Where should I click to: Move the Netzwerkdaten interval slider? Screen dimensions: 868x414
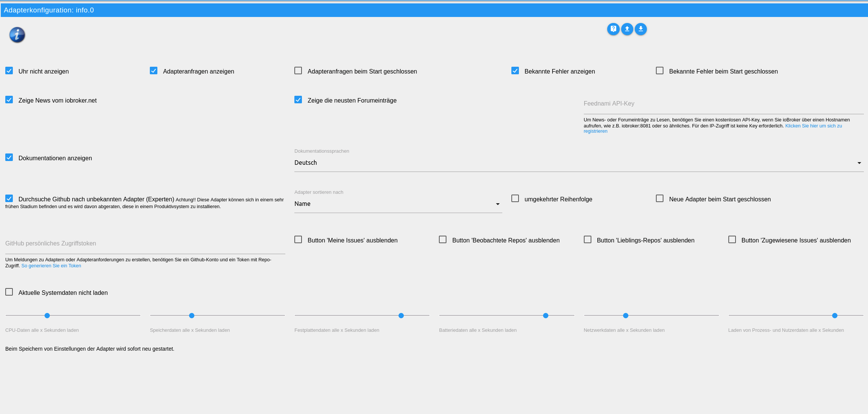[626, 315]
